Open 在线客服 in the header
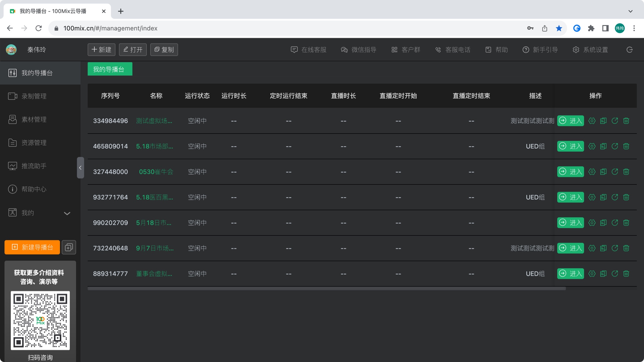The width and height of the screenshot is (644, 362). click(308, 50)
